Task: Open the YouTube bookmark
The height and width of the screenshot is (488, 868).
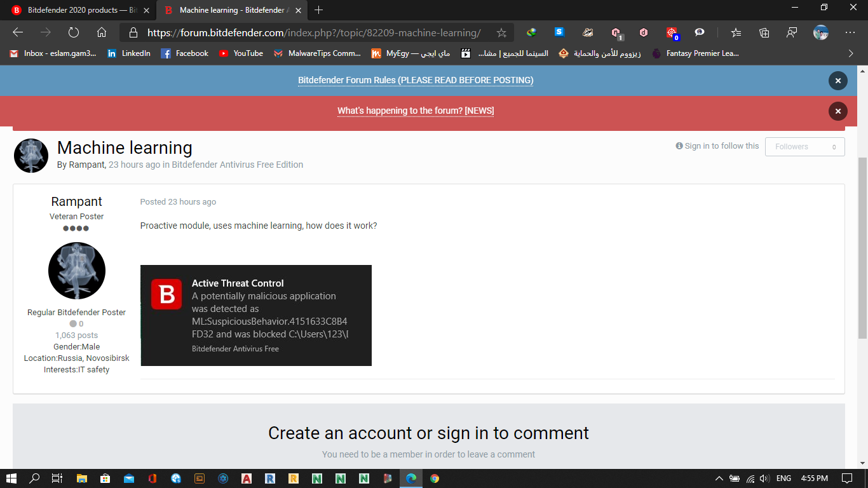Action: pos(241,53)
